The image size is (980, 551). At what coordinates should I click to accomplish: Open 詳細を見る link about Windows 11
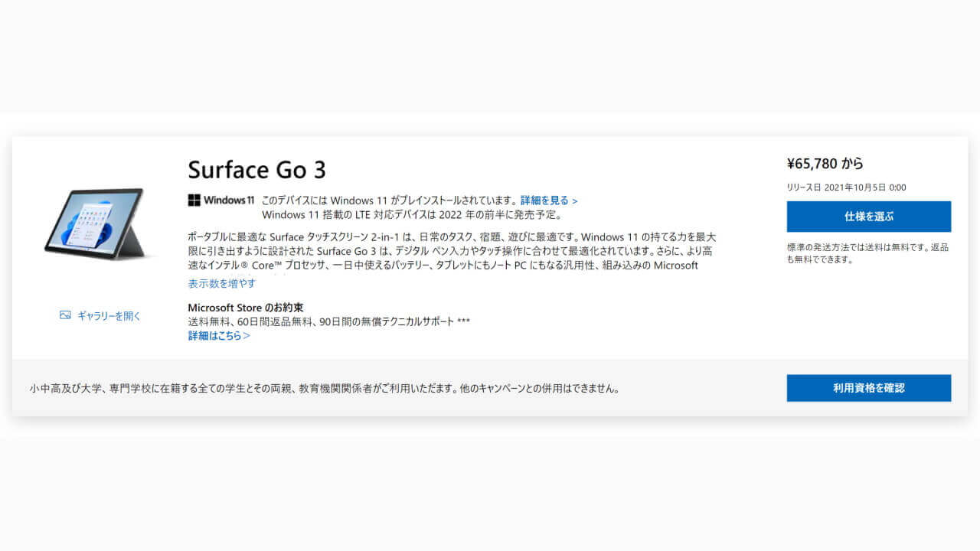545,201
